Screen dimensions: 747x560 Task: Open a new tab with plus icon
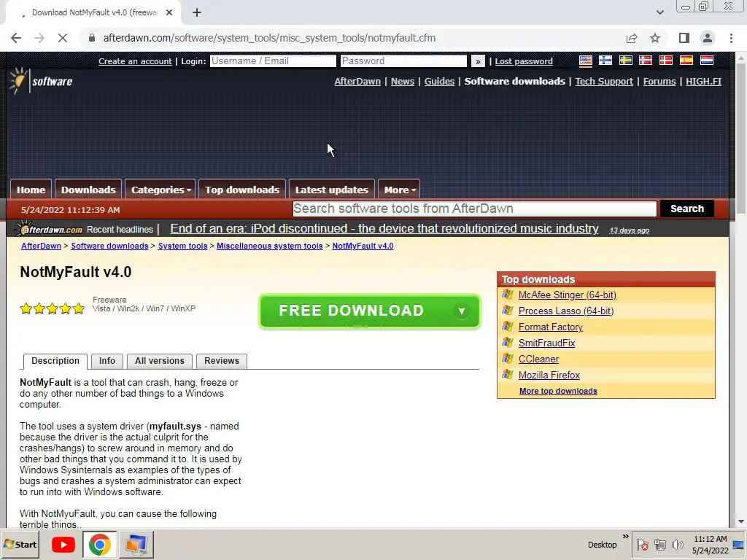(x=197, y=13)
